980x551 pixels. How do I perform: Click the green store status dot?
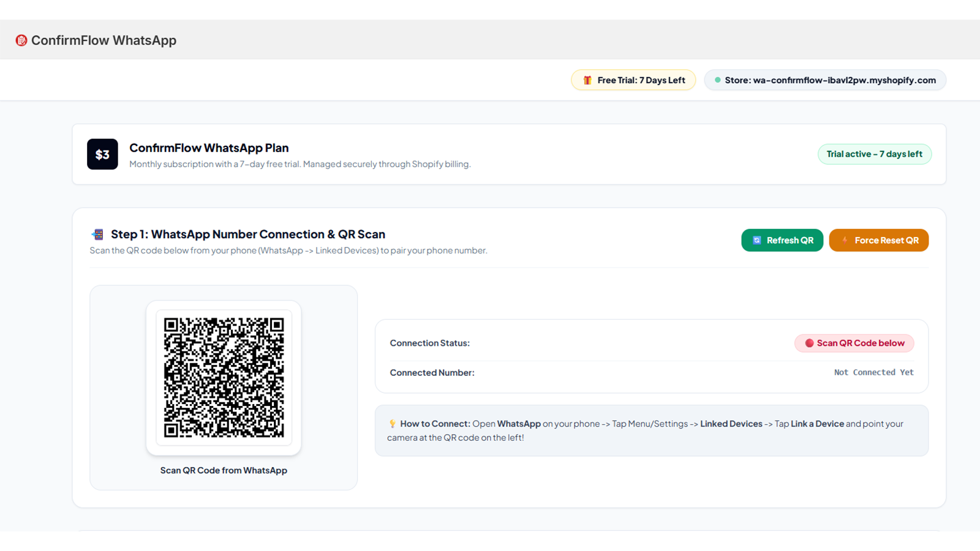[x=717, y=80]
